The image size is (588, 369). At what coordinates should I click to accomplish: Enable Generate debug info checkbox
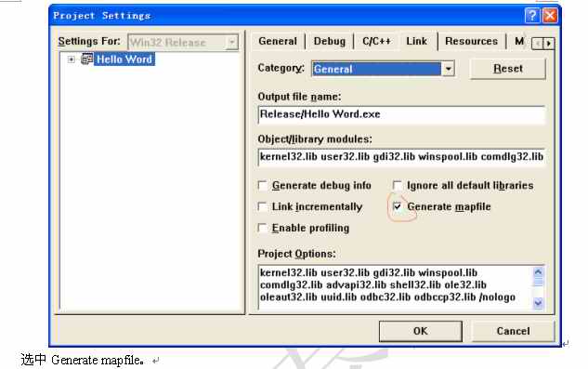263,186
